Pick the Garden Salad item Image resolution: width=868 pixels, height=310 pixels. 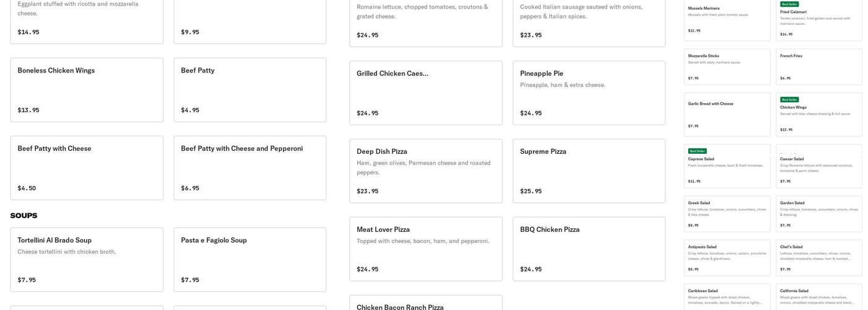[819, 214]
